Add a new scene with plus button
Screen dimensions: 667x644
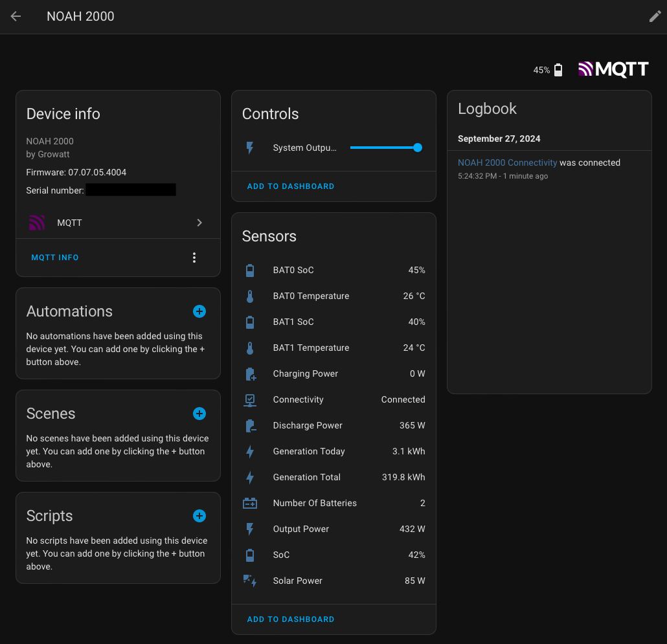click(x=199, y=414)
